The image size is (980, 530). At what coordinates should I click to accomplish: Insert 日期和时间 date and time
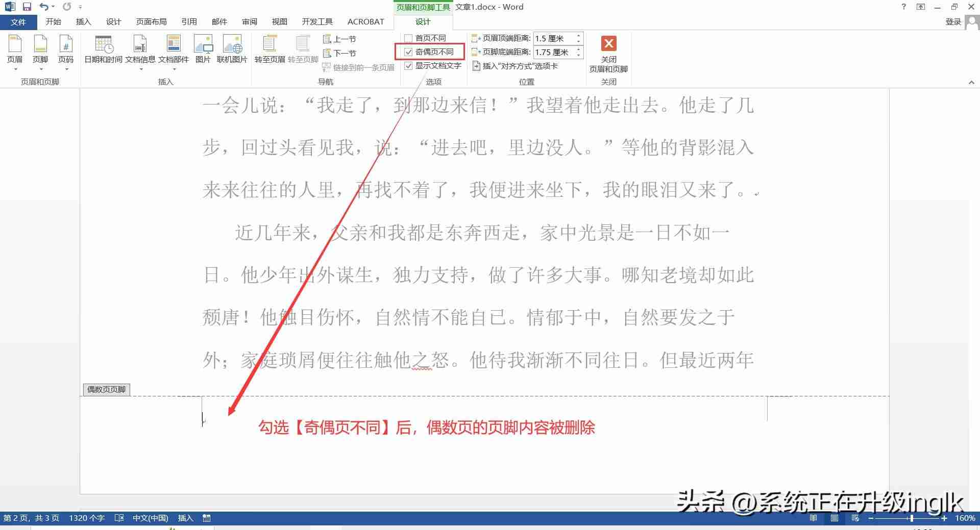[x=104, y=49]
